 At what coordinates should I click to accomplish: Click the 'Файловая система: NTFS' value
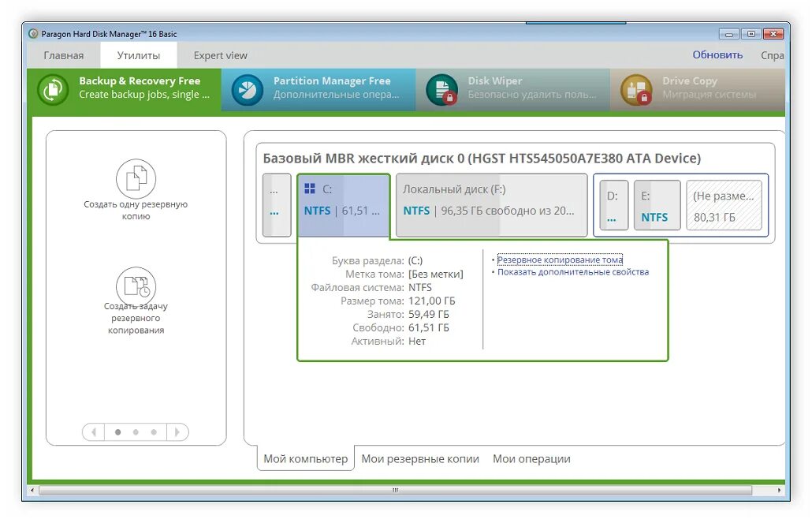click(x=420, y=288)
